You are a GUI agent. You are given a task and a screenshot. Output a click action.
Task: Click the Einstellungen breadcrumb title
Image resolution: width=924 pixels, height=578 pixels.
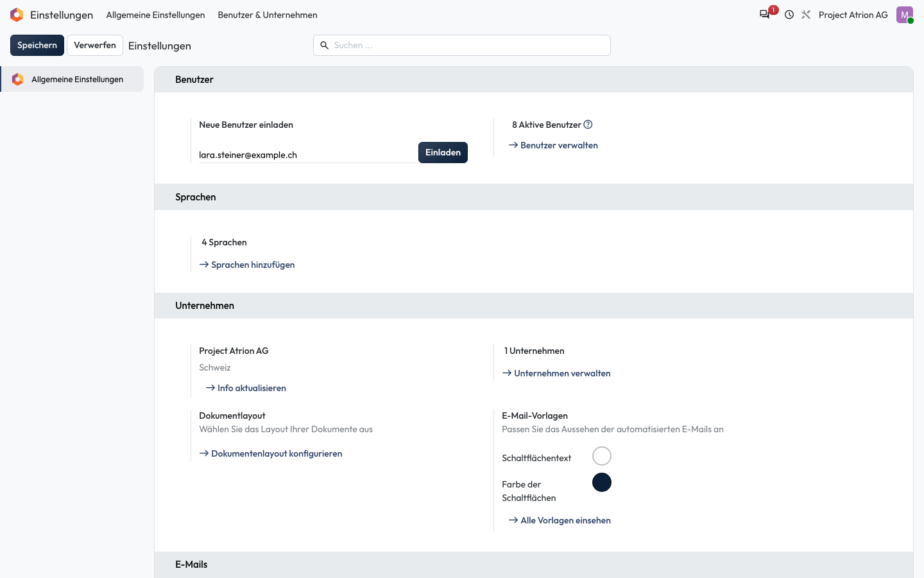[160, 46]
